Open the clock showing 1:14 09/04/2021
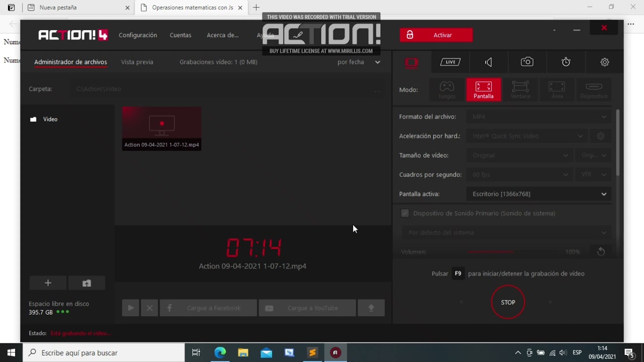This screenshot has height=362, width=644. pos(602,352)
